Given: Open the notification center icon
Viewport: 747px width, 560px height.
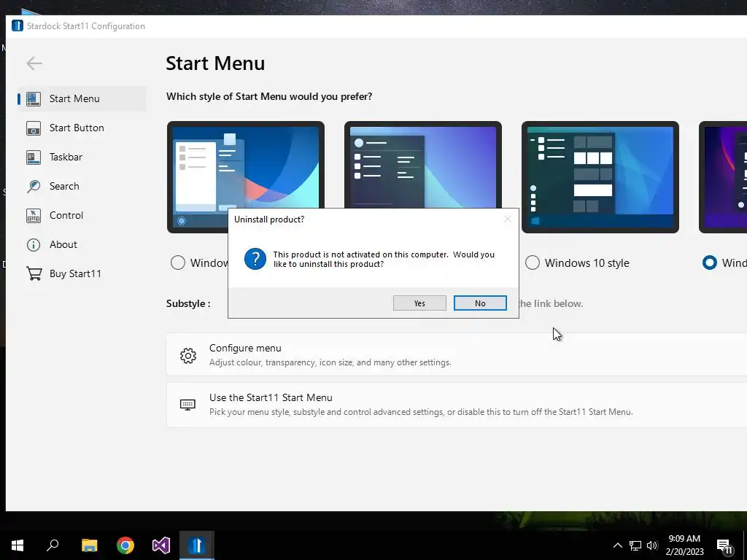Looking at the screenshot, I should 724,546.
